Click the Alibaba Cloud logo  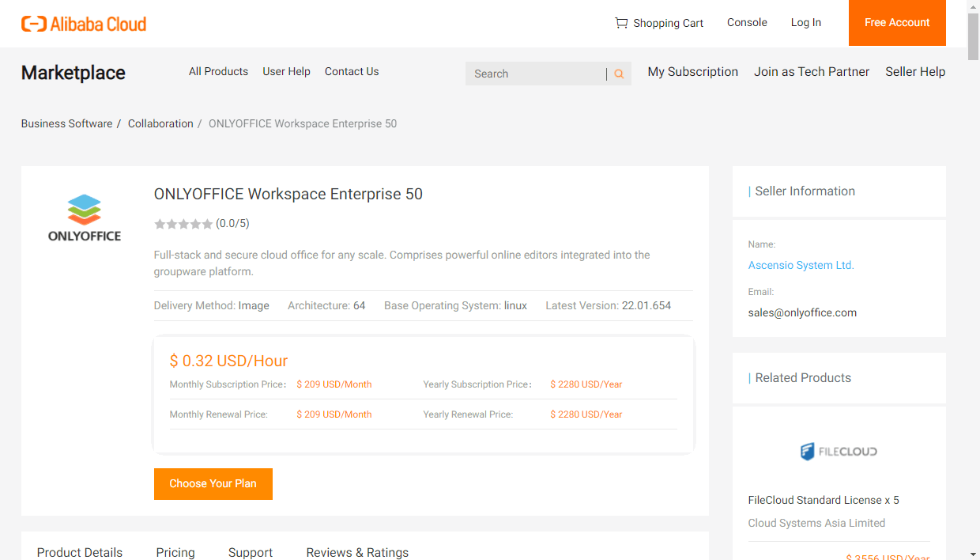[x=84, y=24]
